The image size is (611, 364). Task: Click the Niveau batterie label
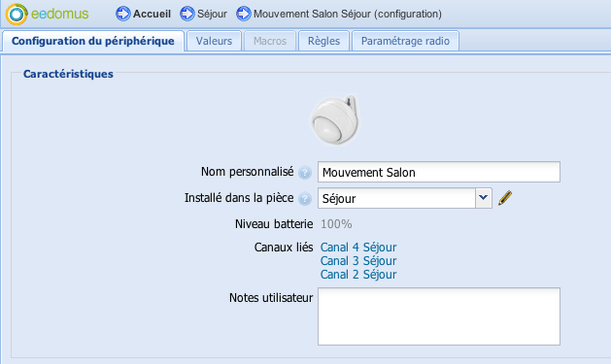click(x=274, y=224)
